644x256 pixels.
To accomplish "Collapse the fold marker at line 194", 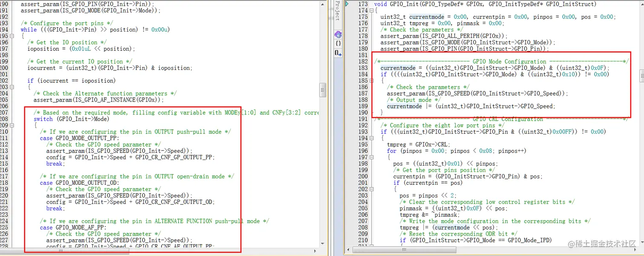I will (x=371, y=138).
